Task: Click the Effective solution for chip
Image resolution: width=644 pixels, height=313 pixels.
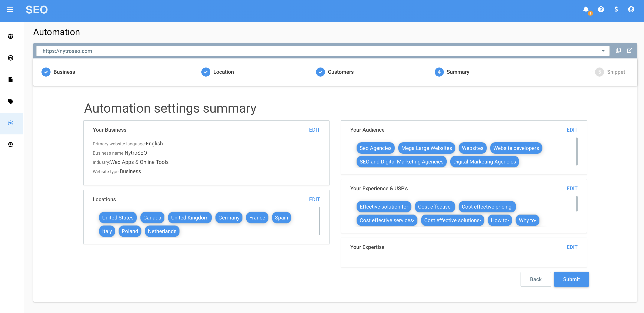Action: pyautogui.click(x=384, y=207)
